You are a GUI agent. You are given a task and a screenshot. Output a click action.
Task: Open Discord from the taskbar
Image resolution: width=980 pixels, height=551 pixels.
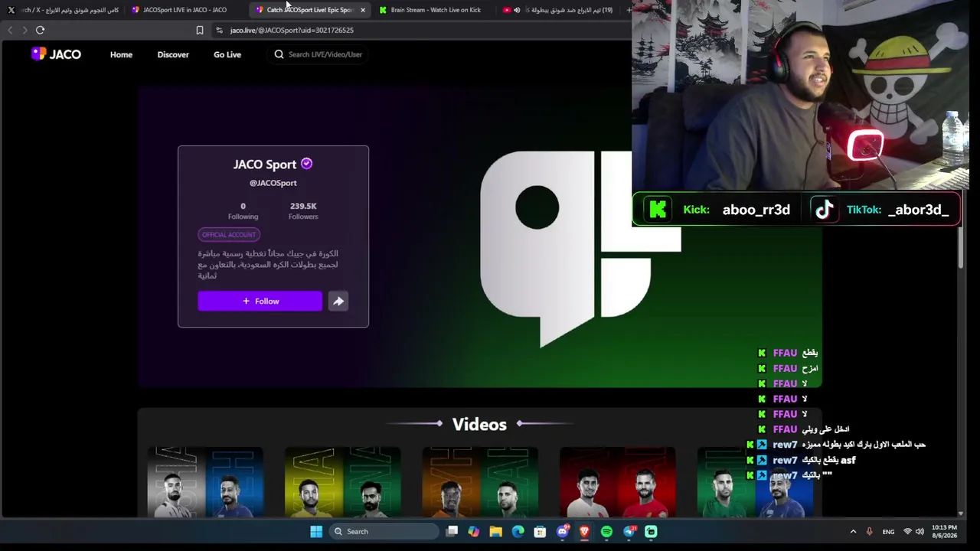pyautogui.click(x=563, y=532)
